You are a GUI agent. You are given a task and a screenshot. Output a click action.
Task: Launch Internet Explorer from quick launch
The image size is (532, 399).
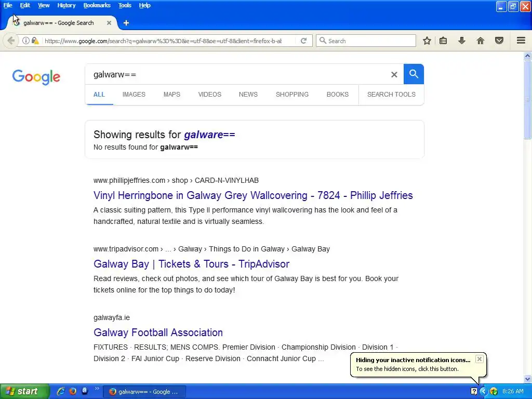pyautogui.click(x=61, y=391)
